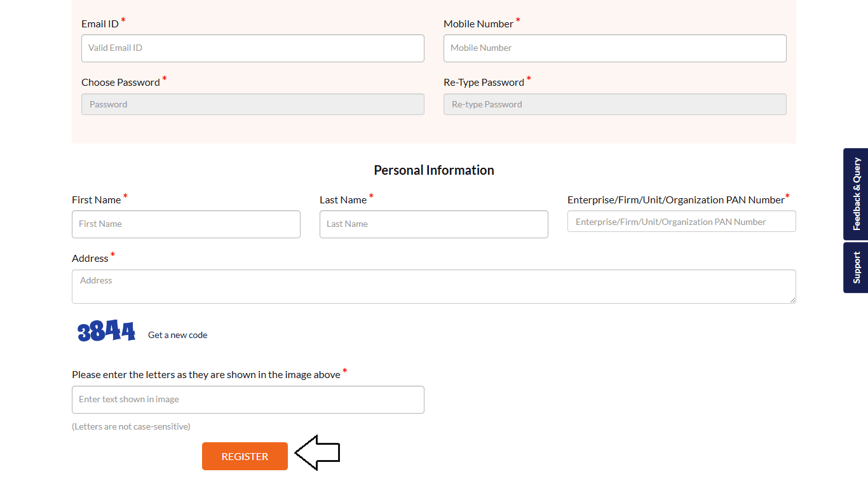Click the arrow pointing at REGISTER

tap(318, 452)
